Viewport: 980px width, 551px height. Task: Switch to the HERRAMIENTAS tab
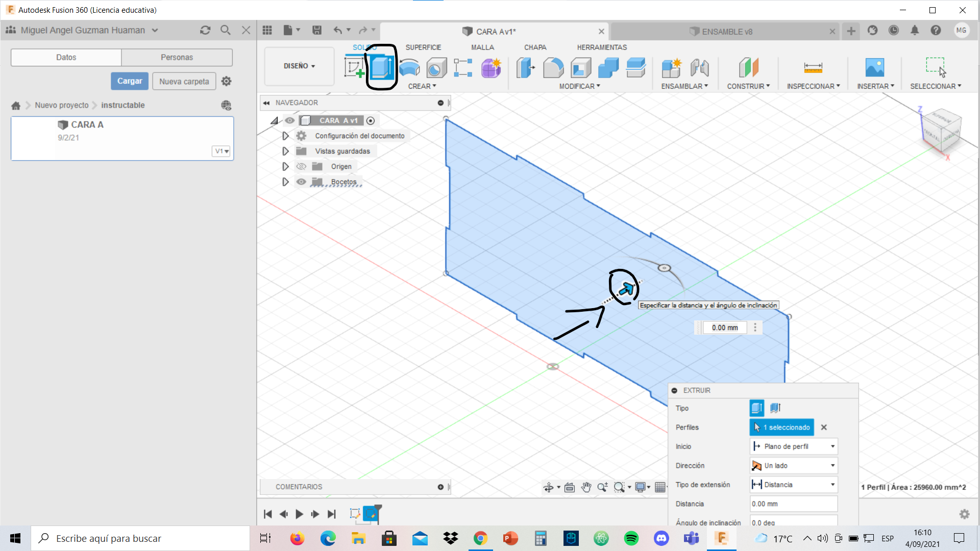pyautogui.click(x=602, y=47)
